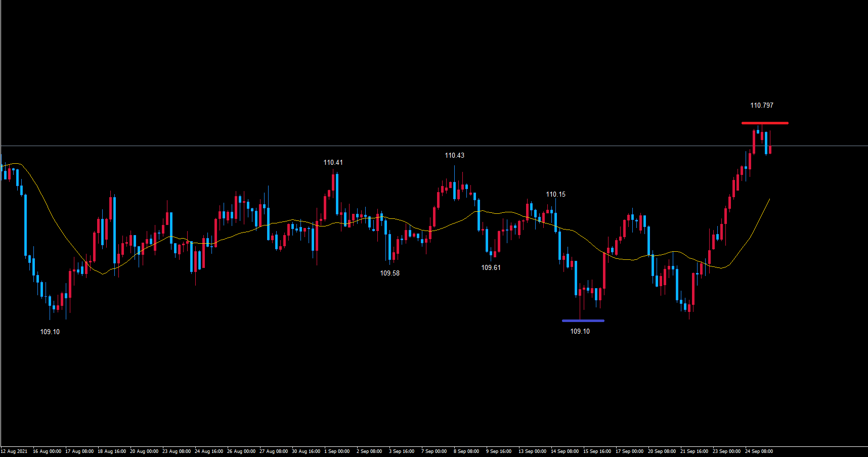Viewport: 868px width, 457px height.
Task: Select the gray horizontal price level line
Action: [405, 146]
